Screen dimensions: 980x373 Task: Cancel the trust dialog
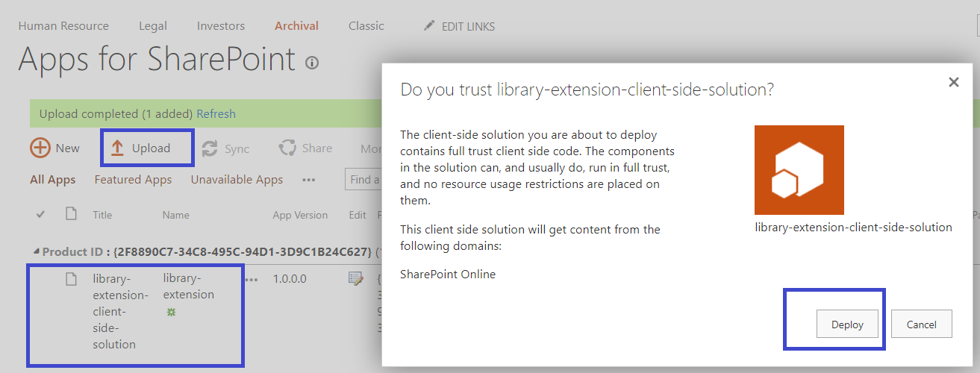click(x=921, y=325)
